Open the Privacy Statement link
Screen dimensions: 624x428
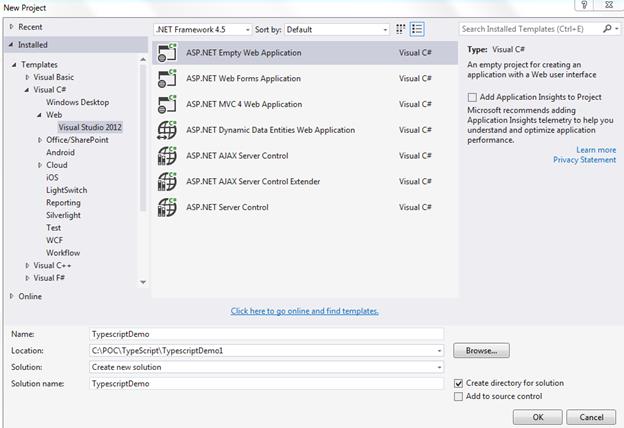click(585, 160)
